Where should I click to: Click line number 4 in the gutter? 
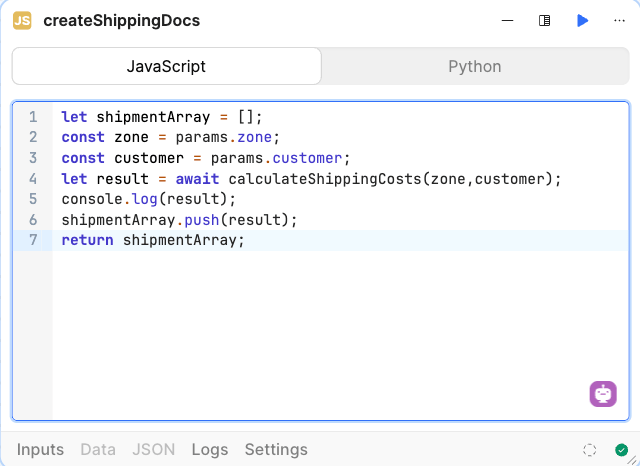(x=33, y=179)
